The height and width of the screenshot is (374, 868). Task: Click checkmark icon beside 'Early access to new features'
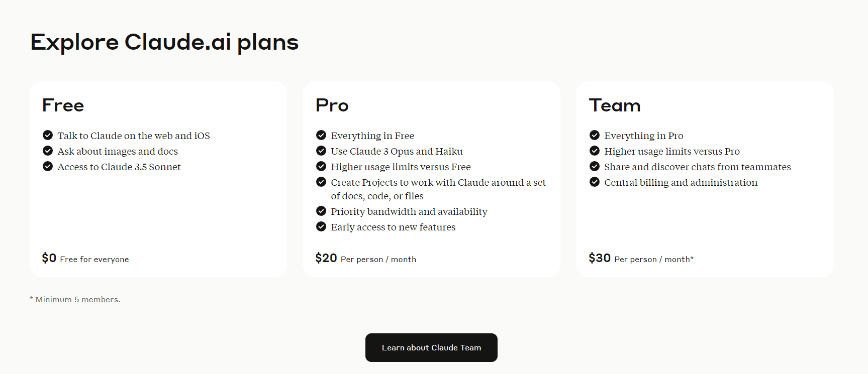coord(321,226)
